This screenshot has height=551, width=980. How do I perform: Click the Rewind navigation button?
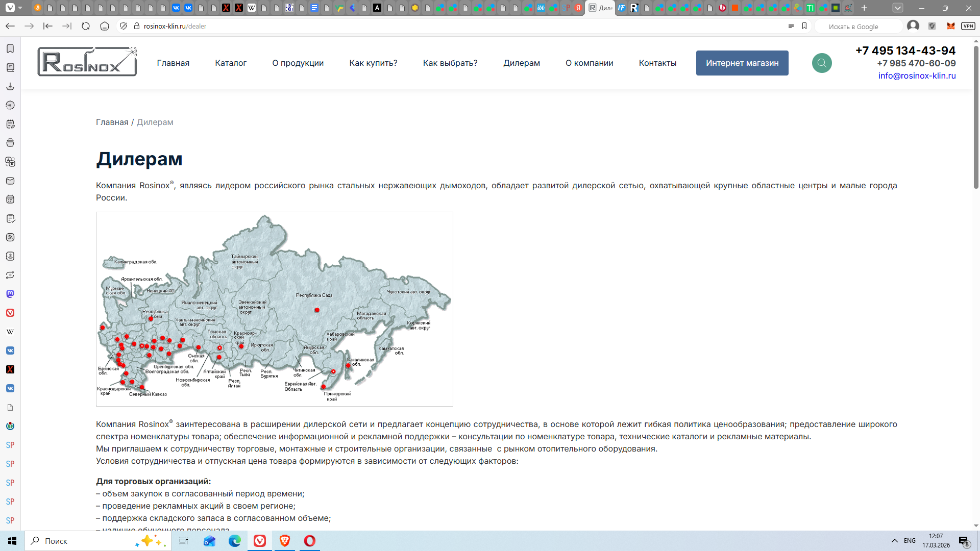coord(48,26)
